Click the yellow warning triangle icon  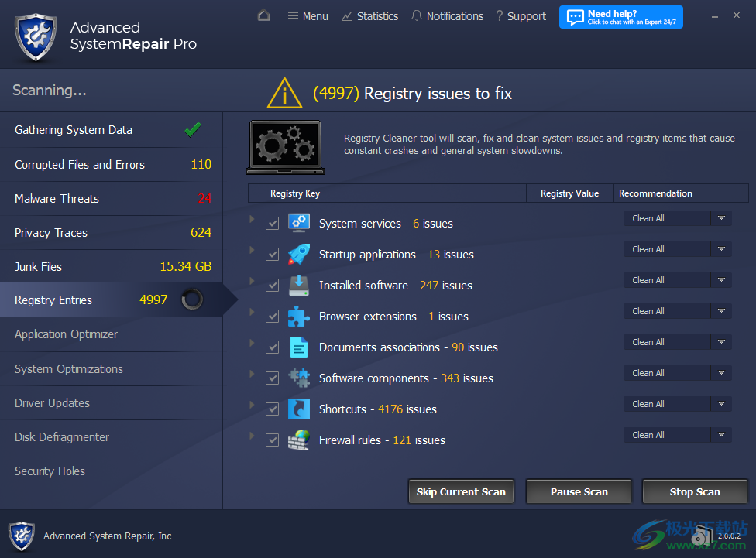tap(284, 93)
